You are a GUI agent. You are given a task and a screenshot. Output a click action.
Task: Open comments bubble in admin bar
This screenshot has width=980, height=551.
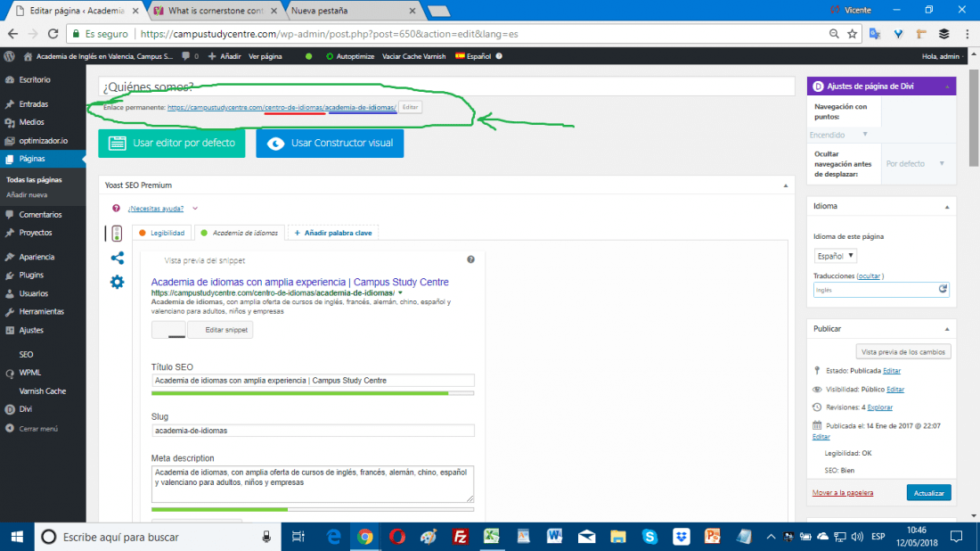185,56
